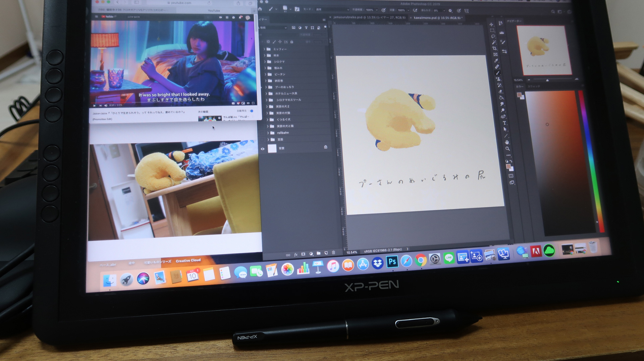Expand the シロクマ layer group
644x361 pixels.
click(x=265, y=62)
